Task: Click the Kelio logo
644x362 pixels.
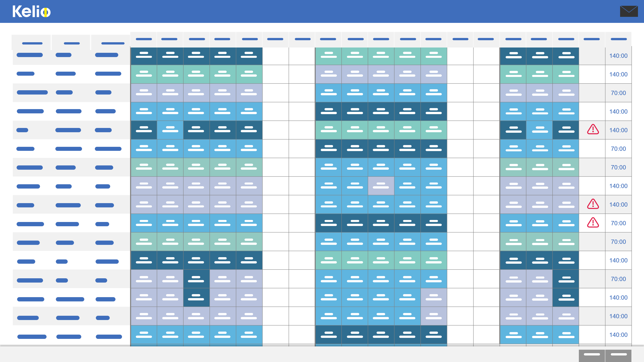Action: coord(31,12)
